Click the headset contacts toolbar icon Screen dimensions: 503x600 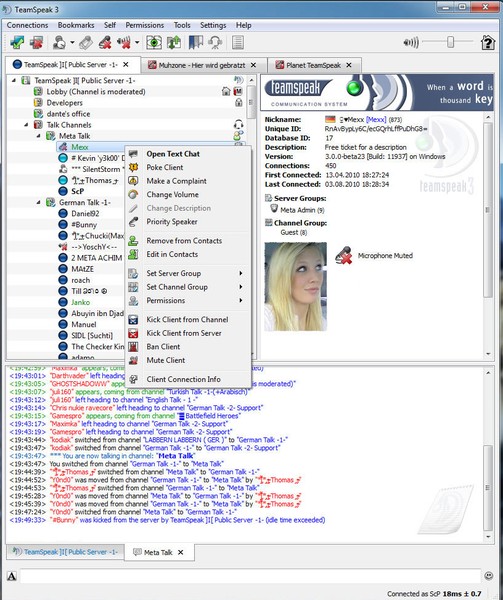(215, 42)
